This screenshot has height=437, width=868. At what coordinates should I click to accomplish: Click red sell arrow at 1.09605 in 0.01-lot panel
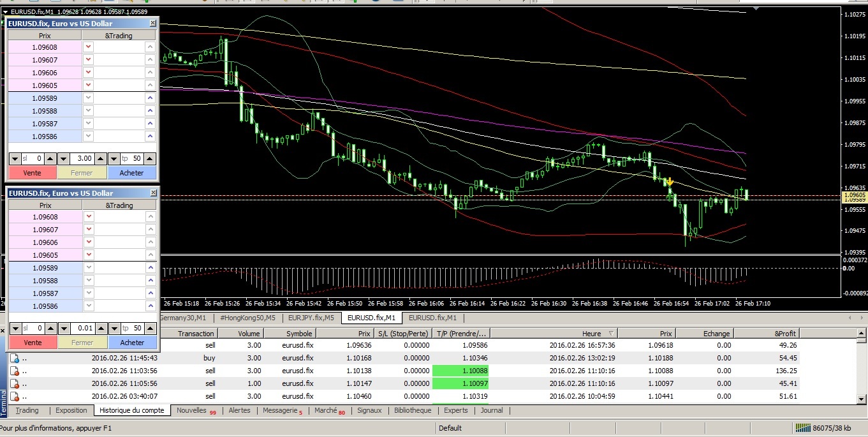coord(88,255)
